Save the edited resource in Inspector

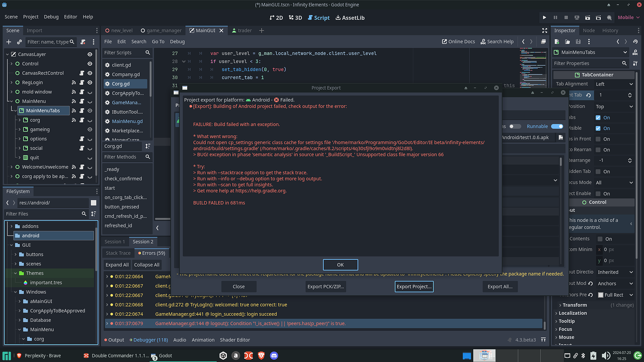click(579, 42)
